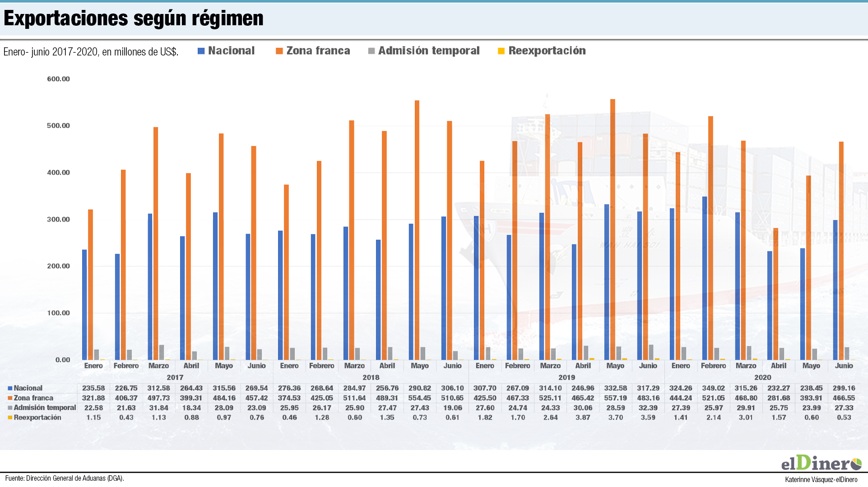868x487 pixels.
Task: Click the Zona franca row label in table
Action: coord(33,398)
